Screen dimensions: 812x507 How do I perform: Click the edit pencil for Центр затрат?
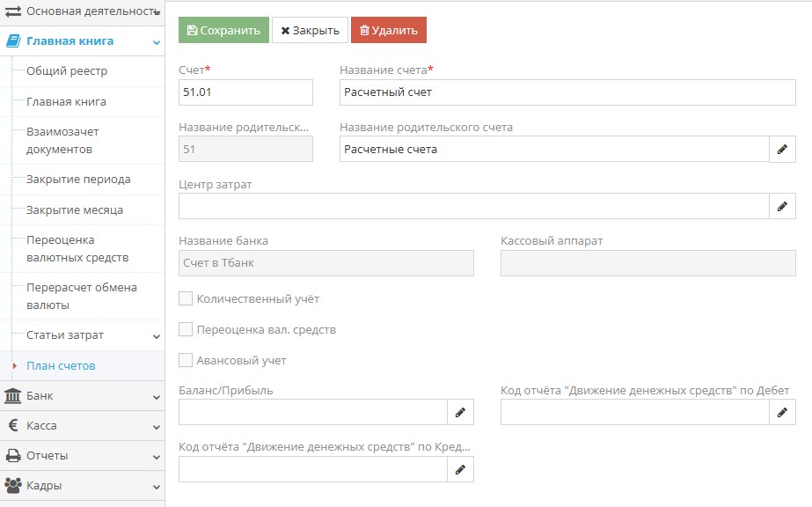782,207
